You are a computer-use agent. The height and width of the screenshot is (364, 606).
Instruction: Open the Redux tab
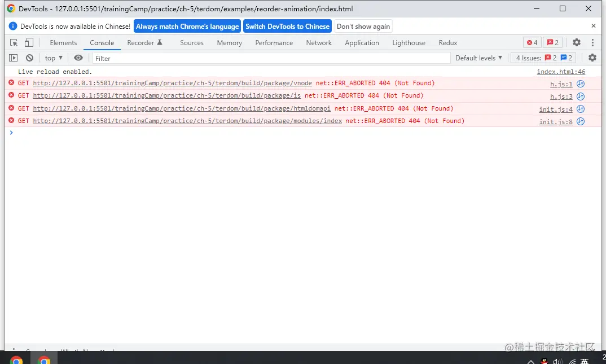(x=448, y=43)
